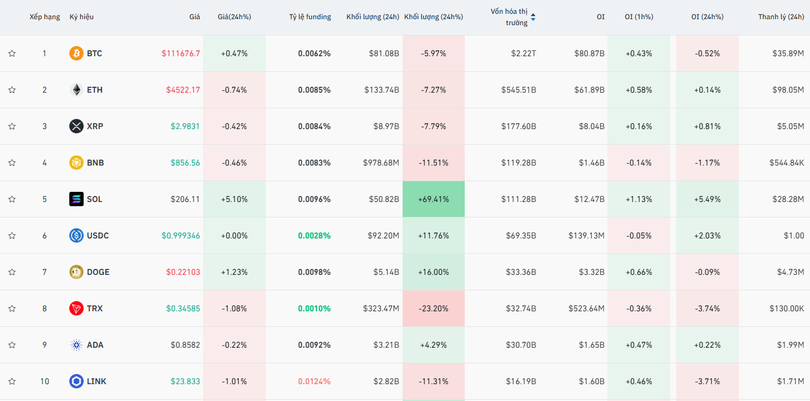Toggle favorite star for BTC row
810x401 pixels.
(12, 54)
